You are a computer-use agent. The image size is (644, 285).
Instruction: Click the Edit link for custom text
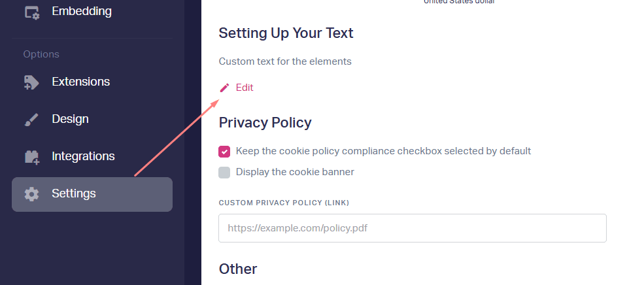(x=245, y=88)
